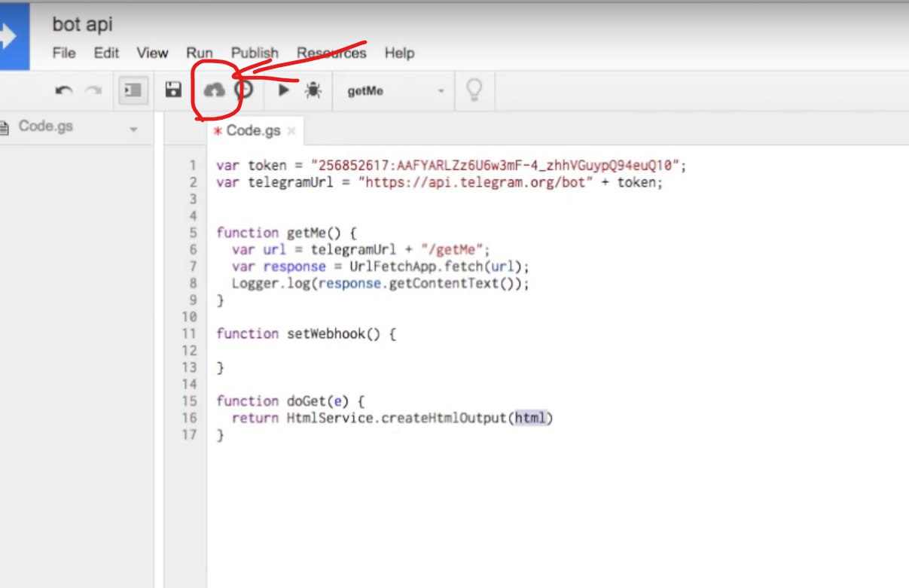Open the getMe function selector dropdown
909x588 pixels.
(395, 91)
